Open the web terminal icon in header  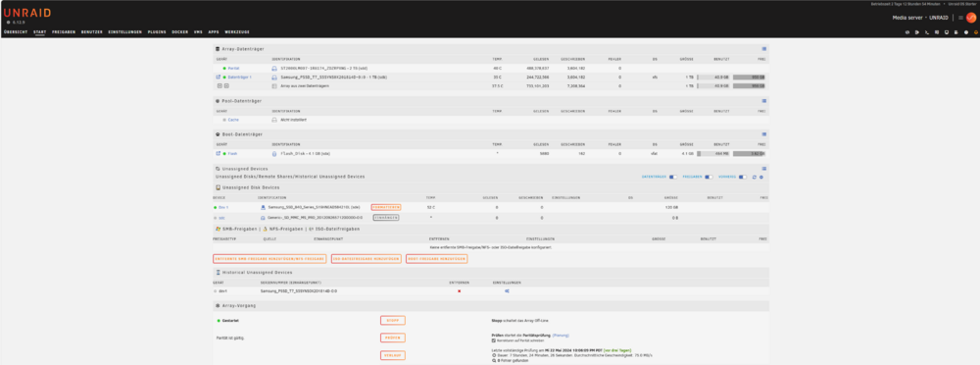coord(927,32)
